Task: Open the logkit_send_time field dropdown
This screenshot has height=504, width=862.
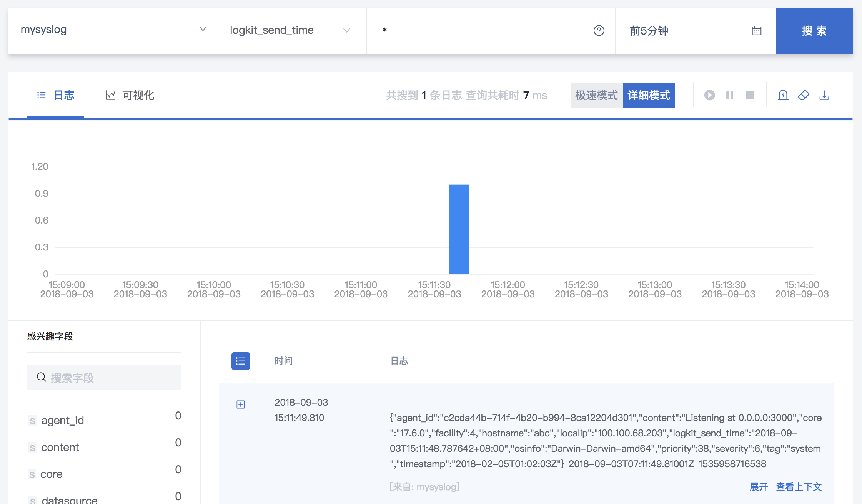Action: 290,30
